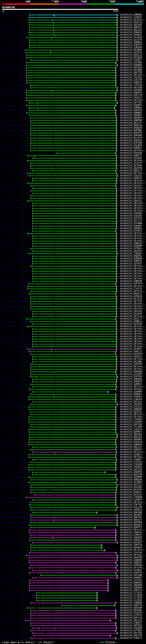
Task: Click hit name UniRef100_C5YMB3
Action: tap(131, 63)
